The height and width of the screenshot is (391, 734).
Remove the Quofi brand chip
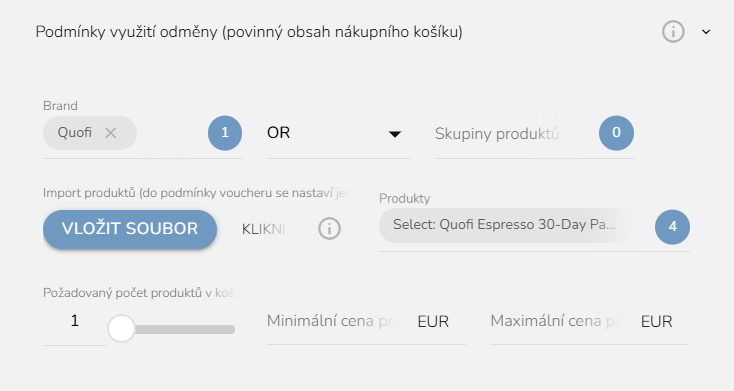pyautogui.click(x=110, y=133)
